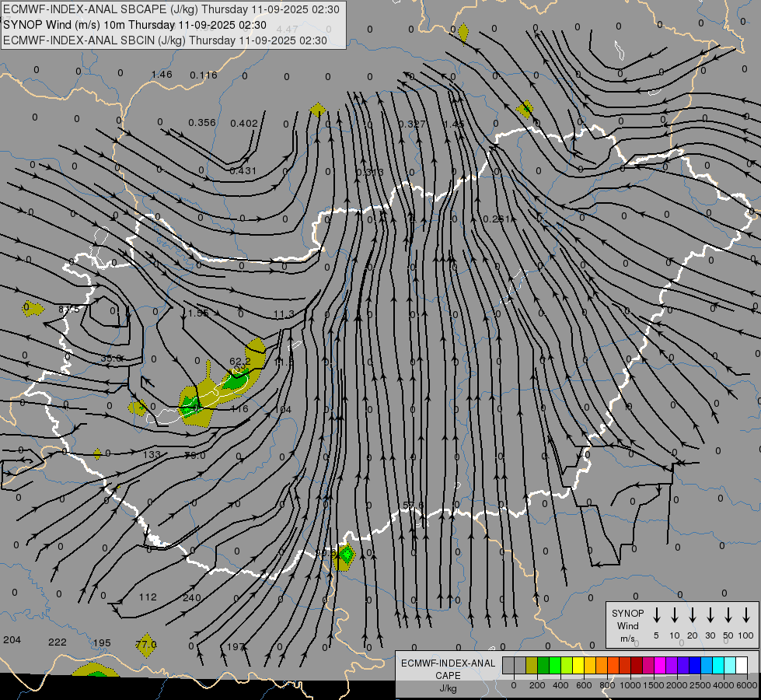Screen dimensions: 761x700
Task: Click the 30 m/s wind arrow in legend
Action: [710, 615]
